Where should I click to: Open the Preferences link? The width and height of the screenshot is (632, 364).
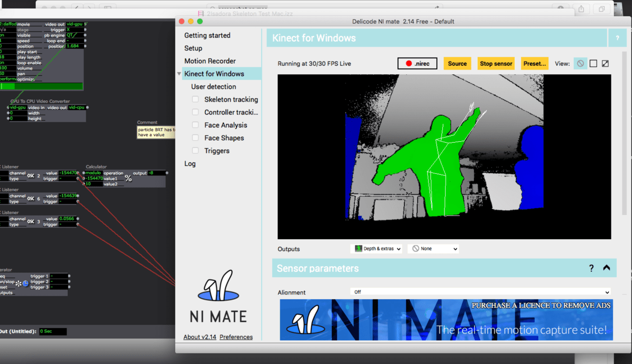[x=236, y=337]
